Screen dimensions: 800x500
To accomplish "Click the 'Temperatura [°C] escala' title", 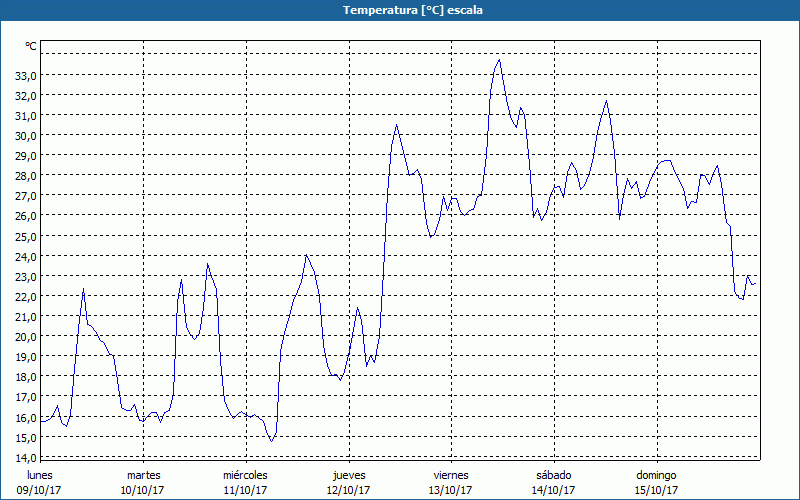I will pos(412,10).
